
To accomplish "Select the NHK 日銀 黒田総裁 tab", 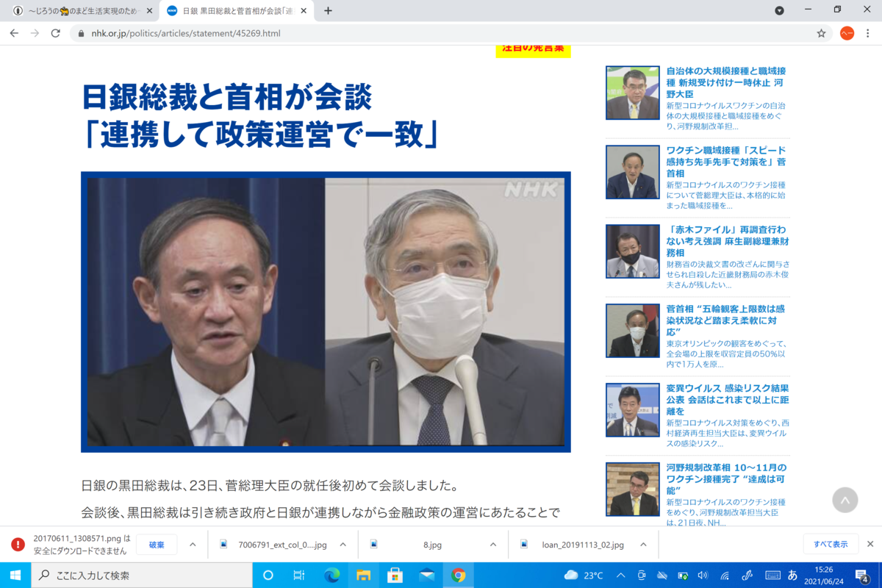I will [x=237, y=11].
